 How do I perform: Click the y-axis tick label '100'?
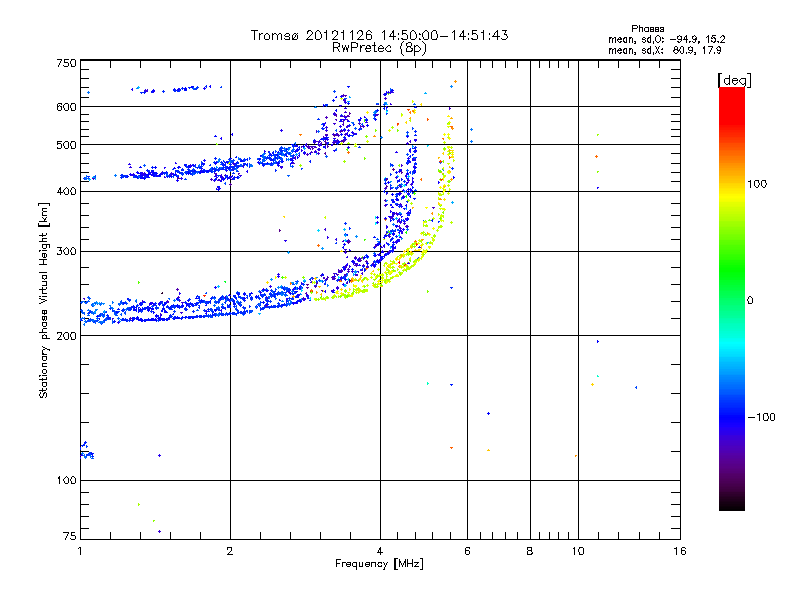click(x=66, y=481)
